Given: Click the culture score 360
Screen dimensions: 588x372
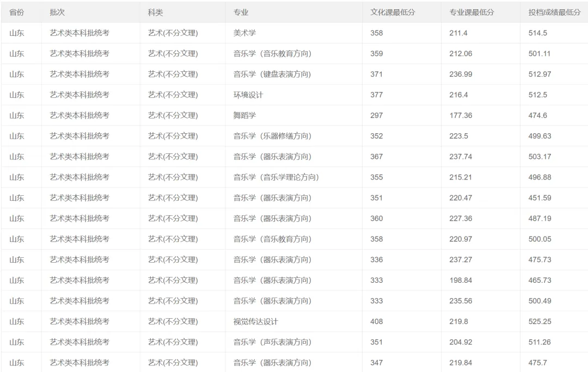Looking at the screenshot, I should click(x=377, y=219).
